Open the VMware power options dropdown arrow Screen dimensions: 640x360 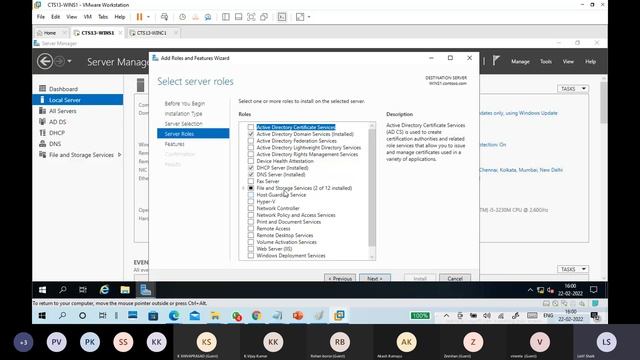[148, 17]
